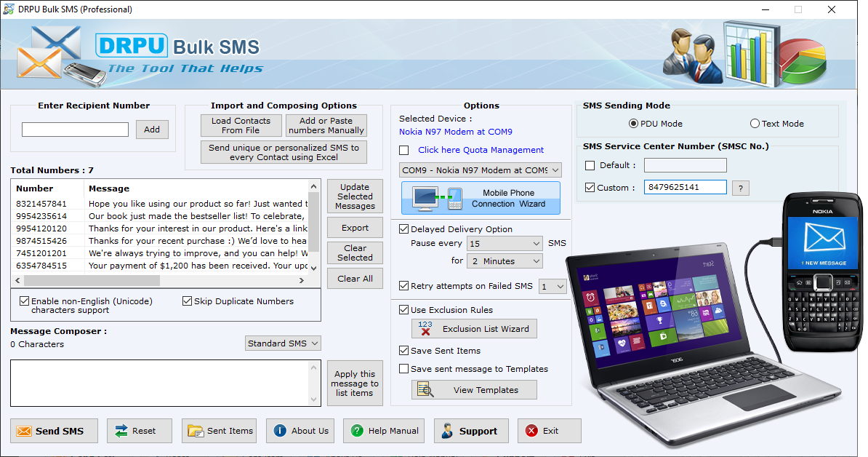
Task: Uncheck Delayed Delivery Option
Action: click(404, 228)
